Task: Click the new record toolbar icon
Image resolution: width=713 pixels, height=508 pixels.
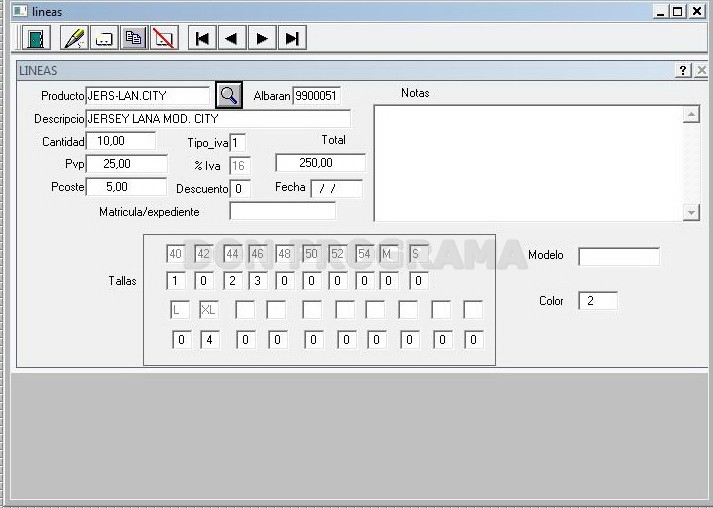Action: point(104,38)
